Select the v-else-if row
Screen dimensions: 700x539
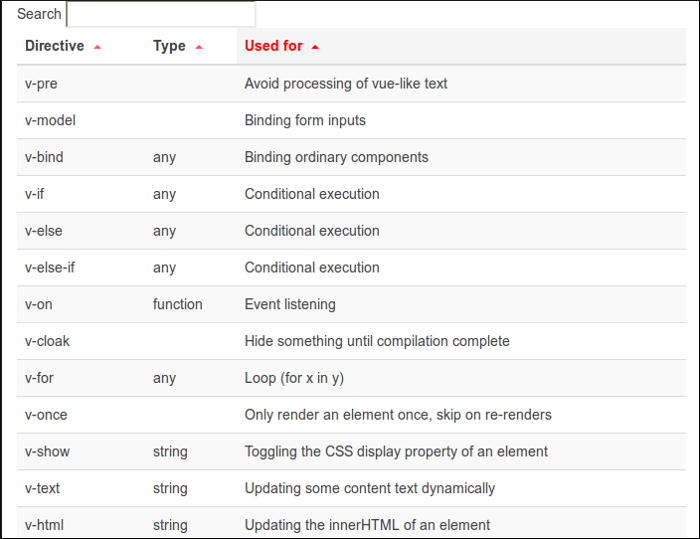(x=49, y=268)
